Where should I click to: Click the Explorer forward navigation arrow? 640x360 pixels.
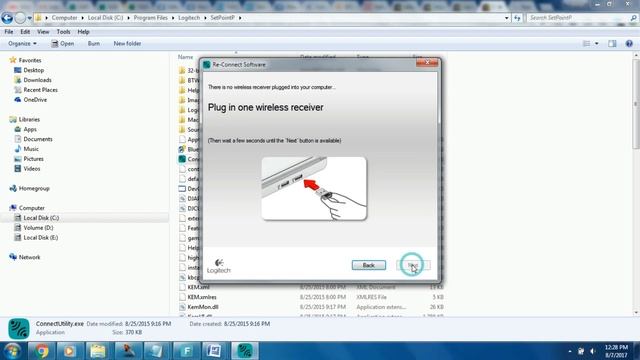coord(20,18)
